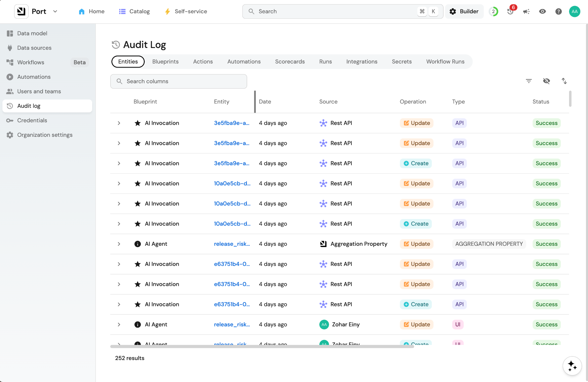
Task: Click the AA user avatar
Action: point(575,11)
